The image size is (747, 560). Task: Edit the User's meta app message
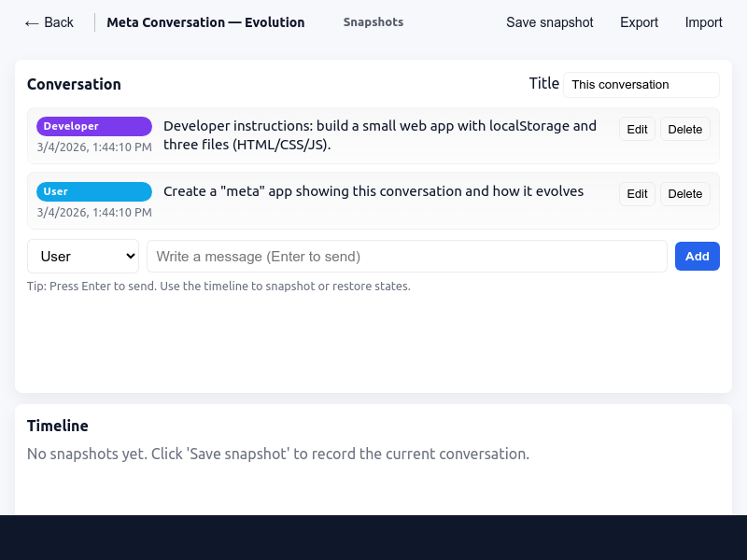pyautogui.click(x=637, y=194)
